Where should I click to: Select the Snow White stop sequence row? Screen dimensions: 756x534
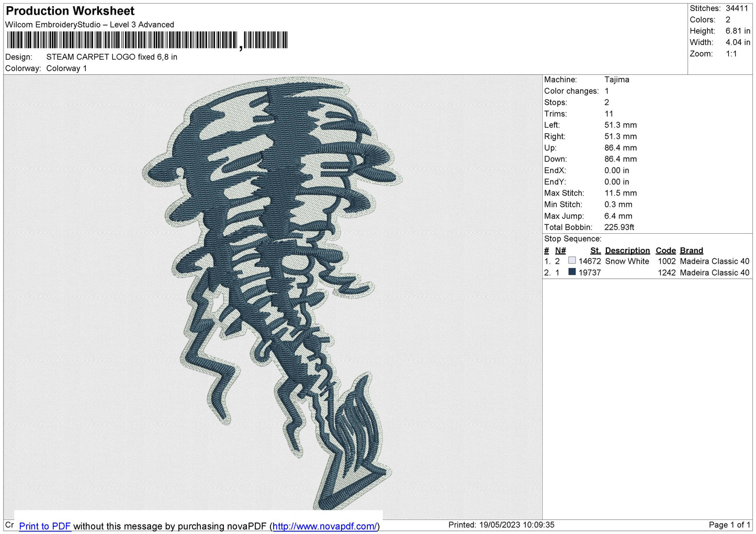(647, 261)
